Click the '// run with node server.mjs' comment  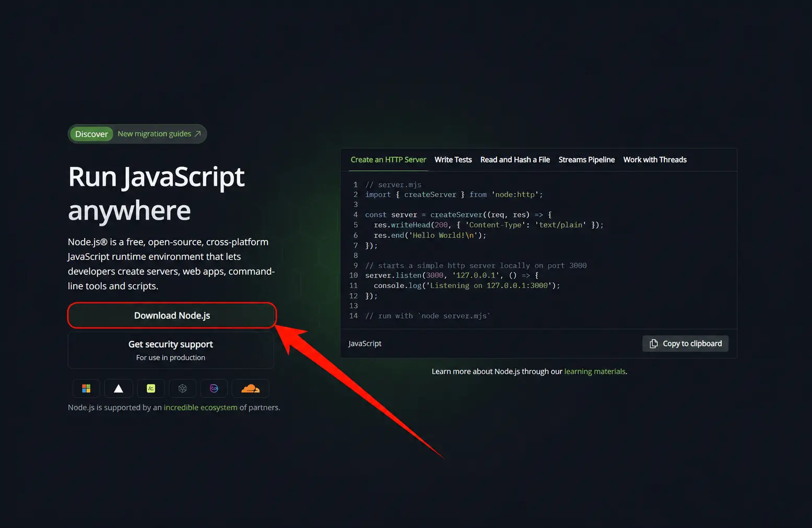428,316
